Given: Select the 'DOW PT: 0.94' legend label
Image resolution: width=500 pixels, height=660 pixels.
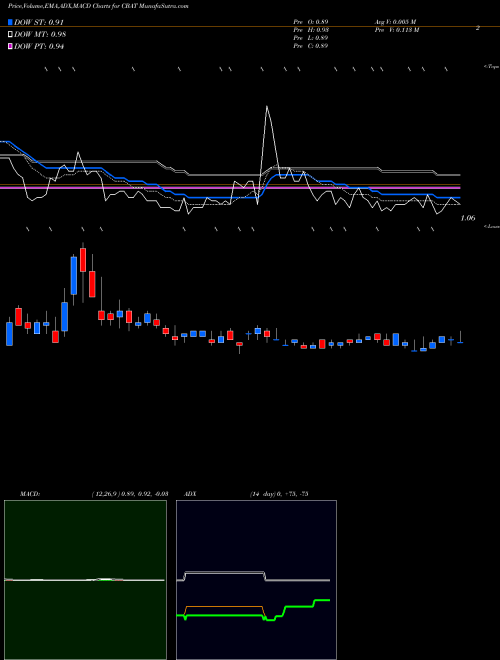Looking at the screenshot, I should (39, 47).
